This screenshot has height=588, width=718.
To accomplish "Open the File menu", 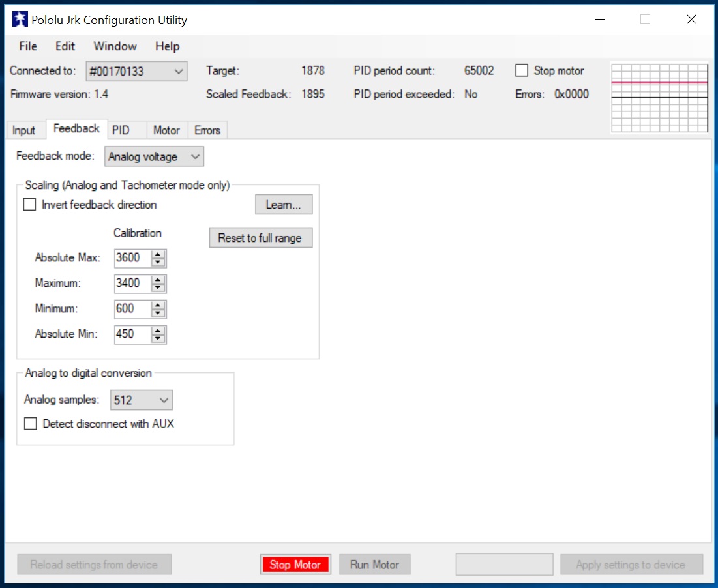I will click(x=28, y=46).
